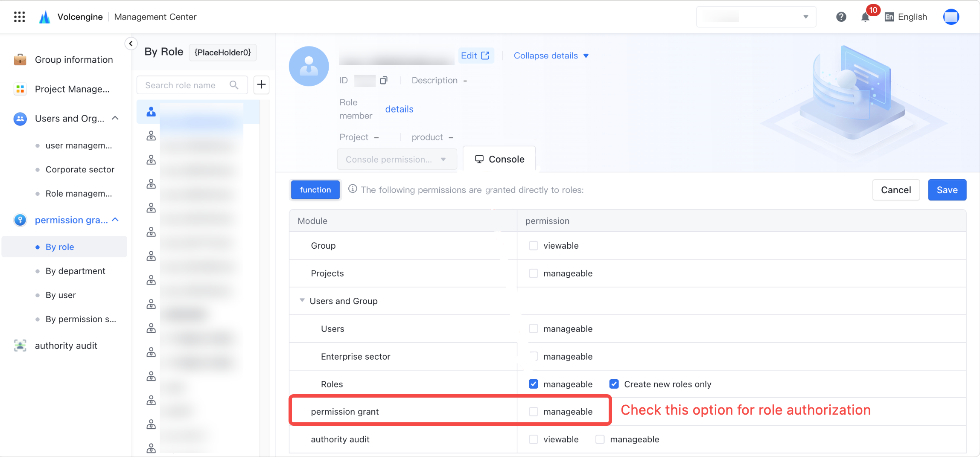Uncheck Create new roles only

[x=614, y=384]
